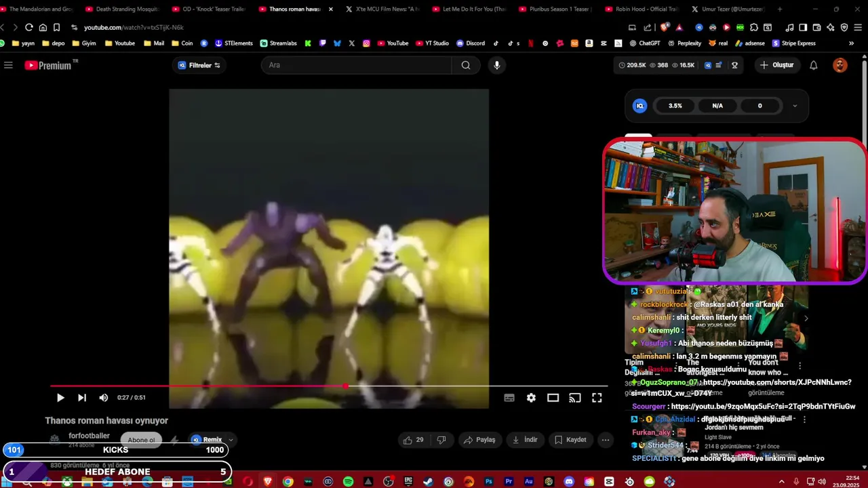Download the video with İndir
Screen dimensions: 868x488
525,440
